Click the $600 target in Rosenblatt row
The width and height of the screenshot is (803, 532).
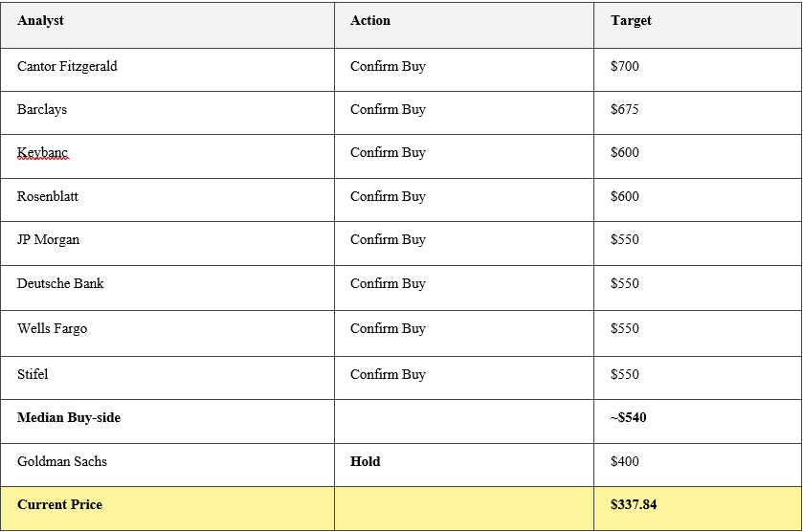(625, 196)
